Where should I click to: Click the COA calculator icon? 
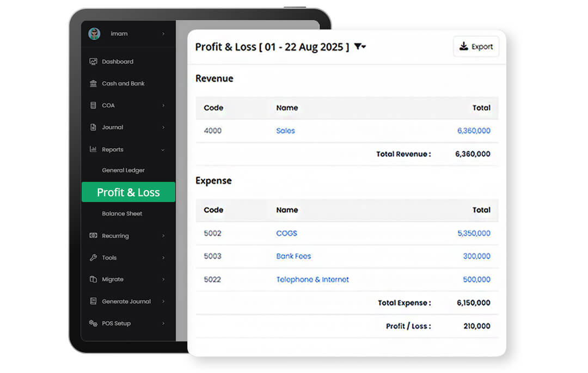click(93, 105)
